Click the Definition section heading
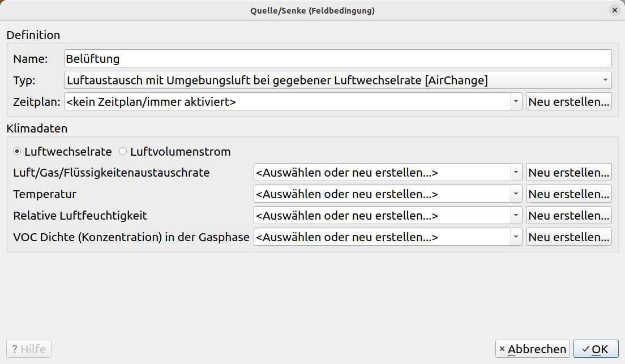 (x=33, y=35)
